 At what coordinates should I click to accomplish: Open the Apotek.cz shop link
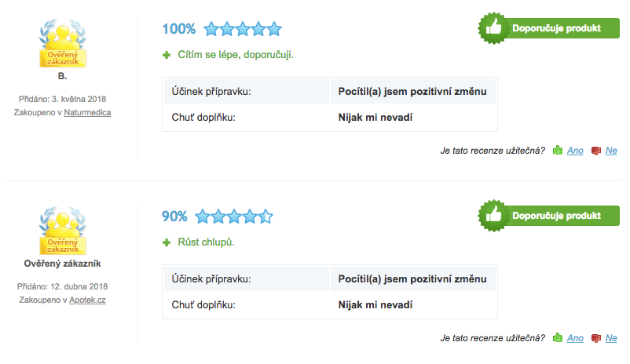pyautogui.click(x=87, y=300)
